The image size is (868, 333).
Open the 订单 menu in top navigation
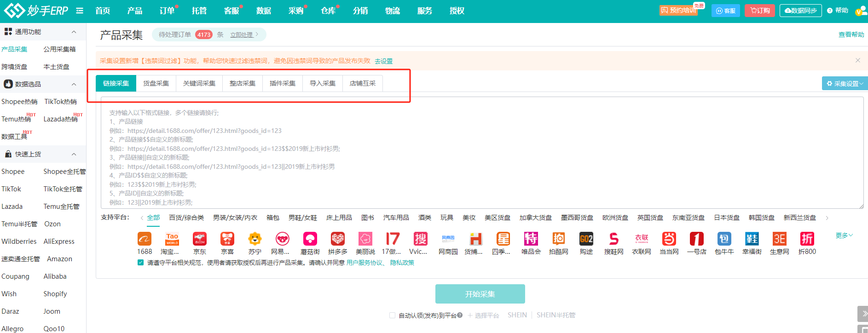[167, 11]
